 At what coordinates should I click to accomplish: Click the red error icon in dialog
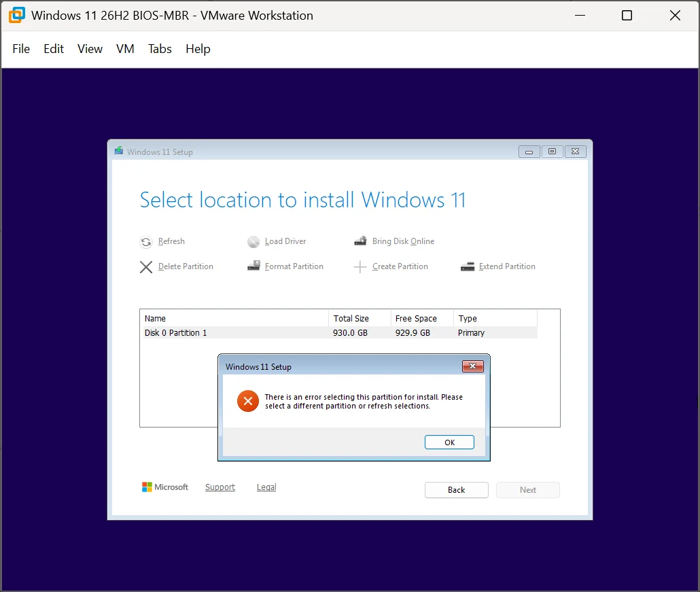248,401
